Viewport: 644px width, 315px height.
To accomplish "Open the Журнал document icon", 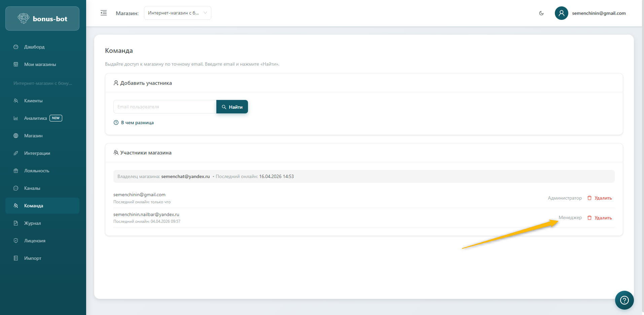I will coord(16,223).
